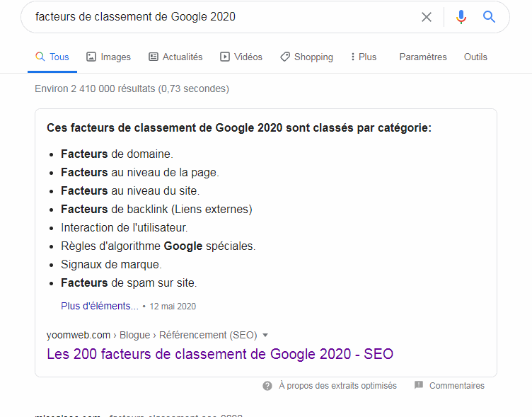Click the Images tab icon

pos(91,57)
